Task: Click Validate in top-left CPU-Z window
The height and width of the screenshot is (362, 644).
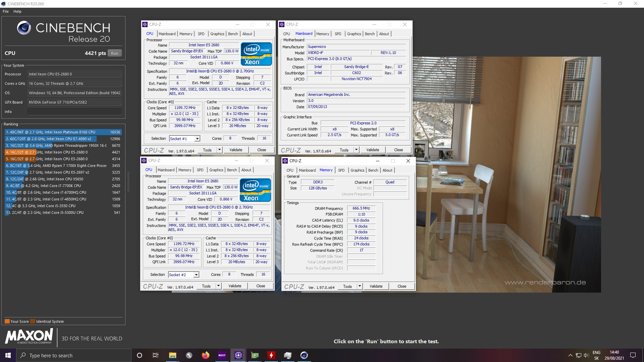Action: (236, 150)
